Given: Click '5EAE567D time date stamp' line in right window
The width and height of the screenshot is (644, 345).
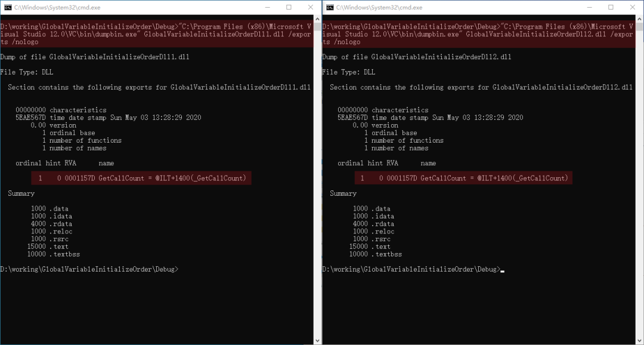Looking at the screenshot, I should pyautogui.click(x=431, y=118).
